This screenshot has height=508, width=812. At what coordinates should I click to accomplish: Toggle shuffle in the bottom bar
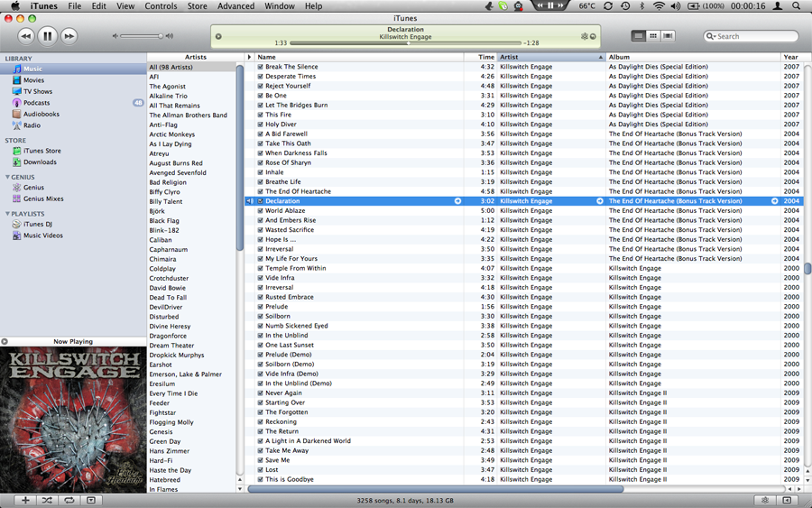47,500
